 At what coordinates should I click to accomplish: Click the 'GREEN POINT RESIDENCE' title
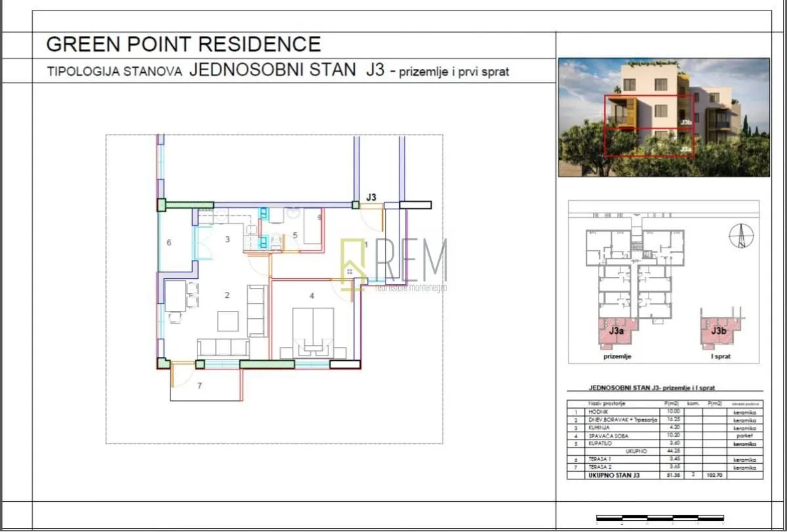[184, 44]
